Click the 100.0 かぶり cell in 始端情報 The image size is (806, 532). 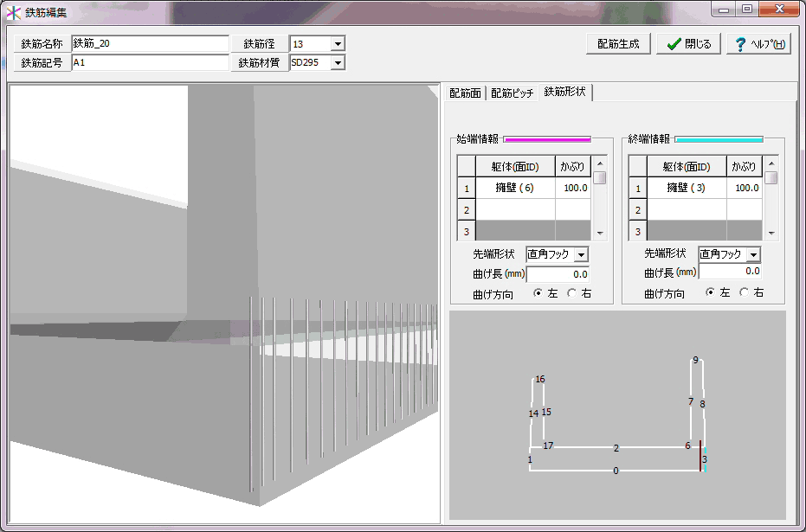[x=573, y=188]
